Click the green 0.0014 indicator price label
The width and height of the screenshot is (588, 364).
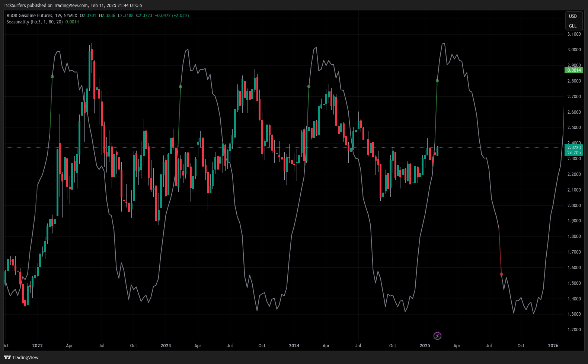coord(574,70)
